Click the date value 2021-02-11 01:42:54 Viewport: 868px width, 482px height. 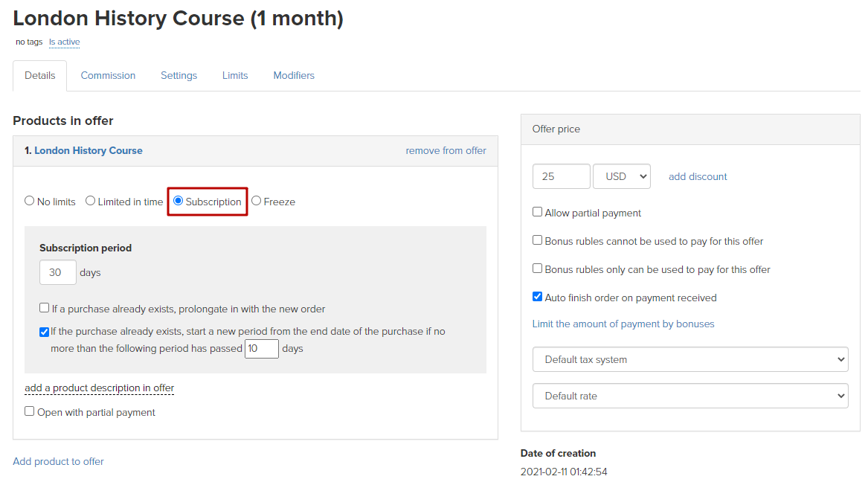pyautogui.click(x=564, y=472)
